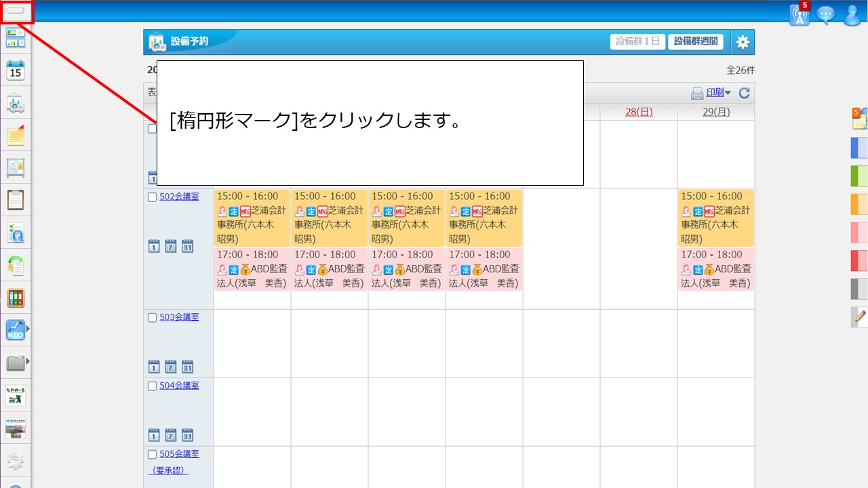Click the oval mark at top-left
Image resolution: width=868 pixels, height=488 pixels.
coord(15,12)
